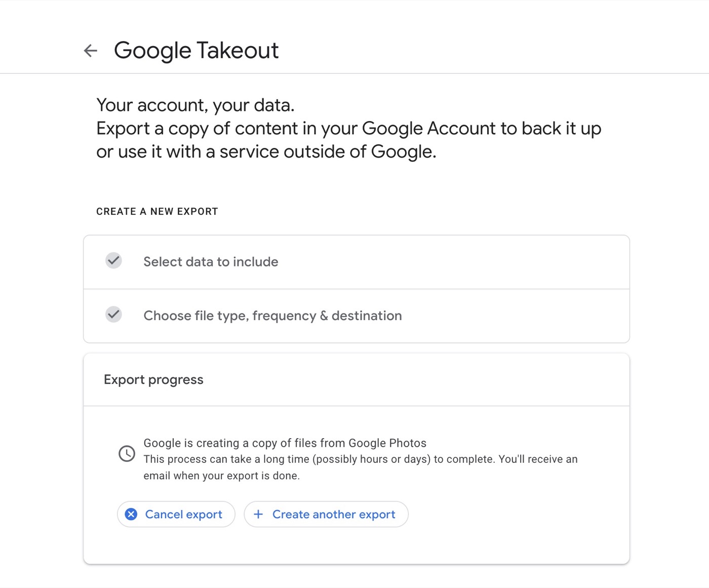Click the This process can take a long time line
This screenshot has width=709, height=588.
pyautogui.click(x=360, y=459)
